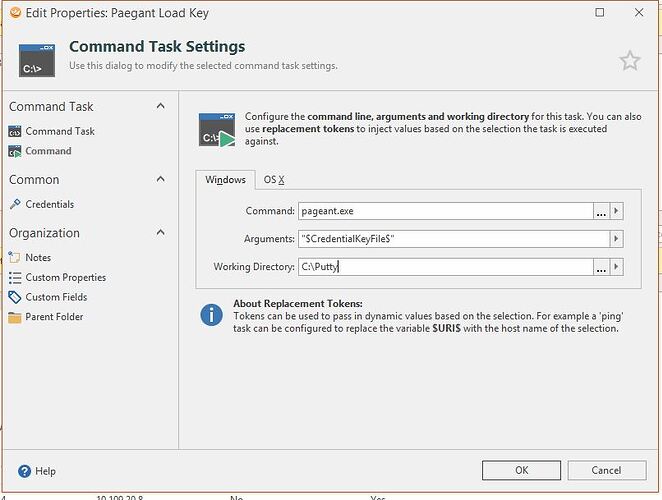Browse for Working Directory folder
The width and height of the screenshot is (662, 500).
[x=600, y=267]
